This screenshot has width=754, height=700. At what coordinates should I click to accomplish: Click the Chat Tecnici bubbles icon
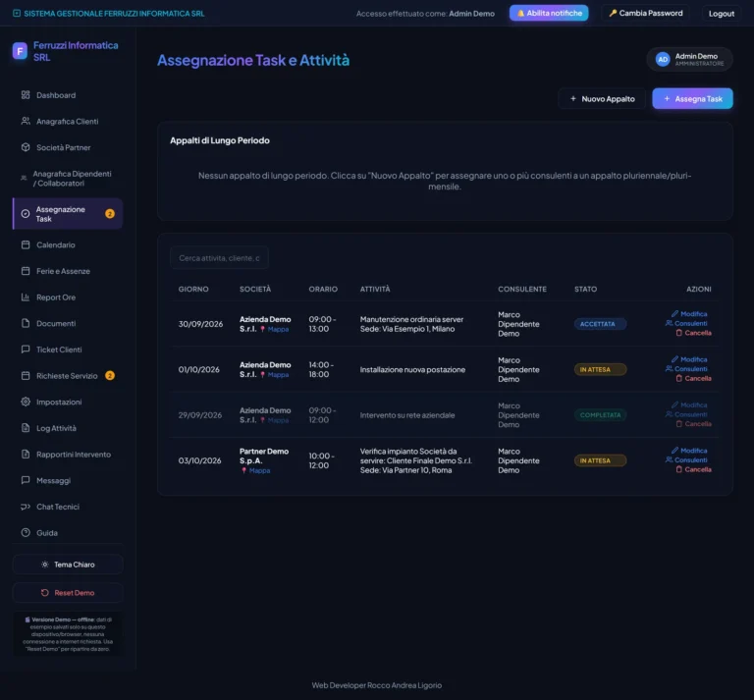coord(26,507)
